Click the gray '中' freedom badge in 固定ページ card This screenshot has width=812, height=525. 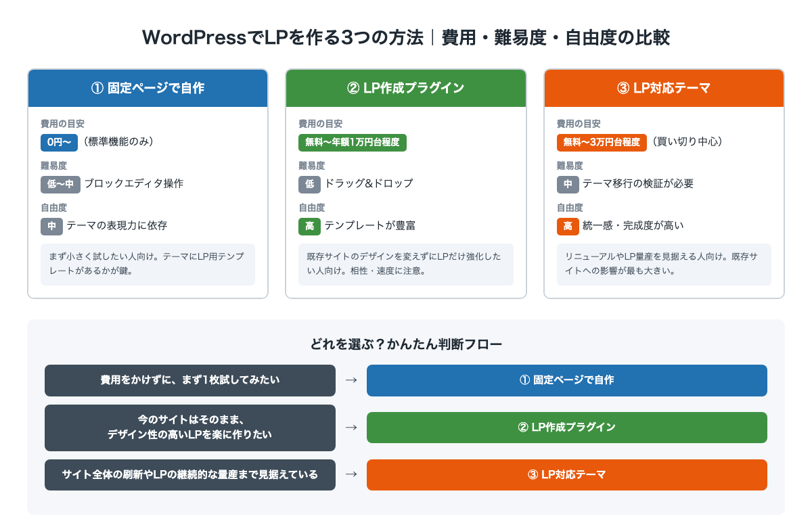tap(51, 226)
